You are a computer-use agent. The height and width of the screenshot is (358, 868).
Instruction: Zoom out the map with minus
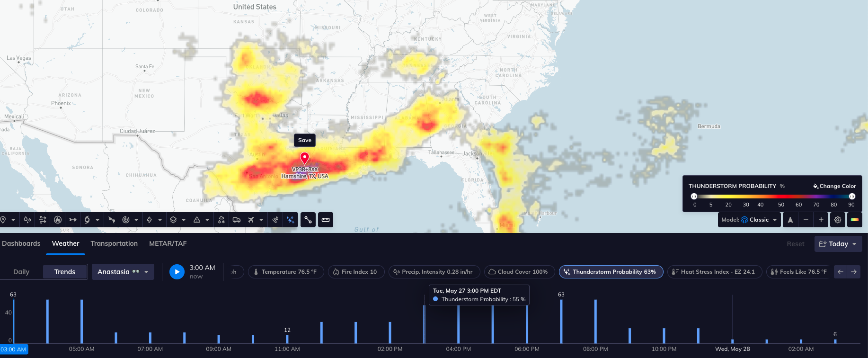[x=806, y=220]
